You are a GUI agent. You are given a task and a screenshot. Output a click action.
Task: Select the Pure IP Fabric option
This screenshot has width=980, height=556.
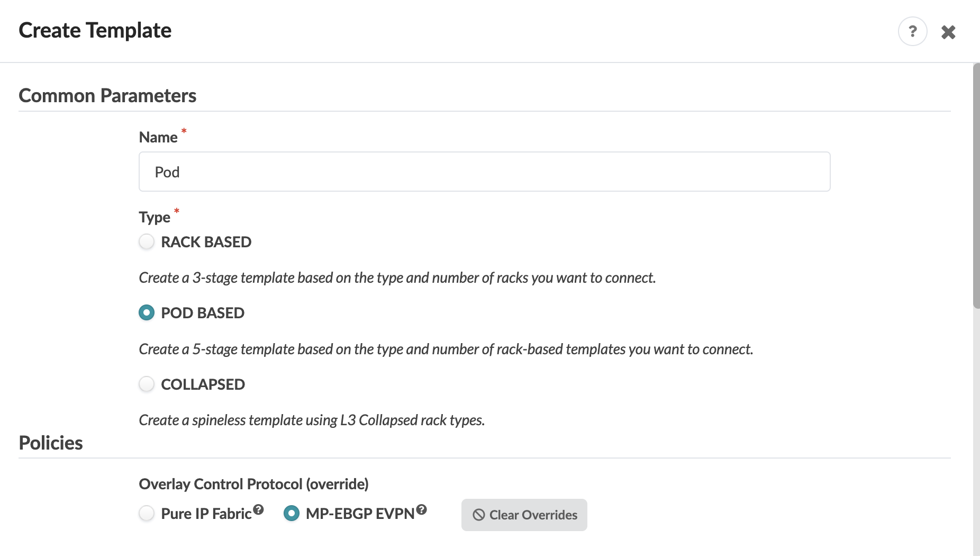coord(147,513)
